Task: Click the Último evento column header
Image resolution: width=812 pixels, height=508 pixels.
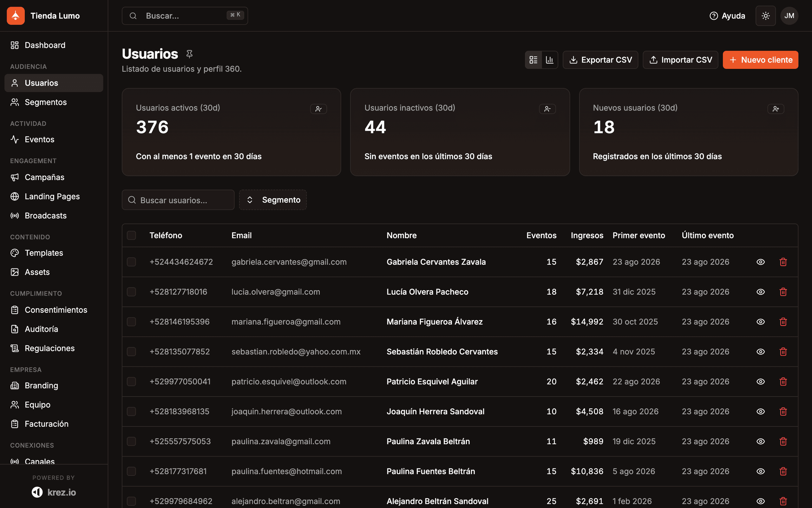Action: pyautogui.click(x=708, y=235)
